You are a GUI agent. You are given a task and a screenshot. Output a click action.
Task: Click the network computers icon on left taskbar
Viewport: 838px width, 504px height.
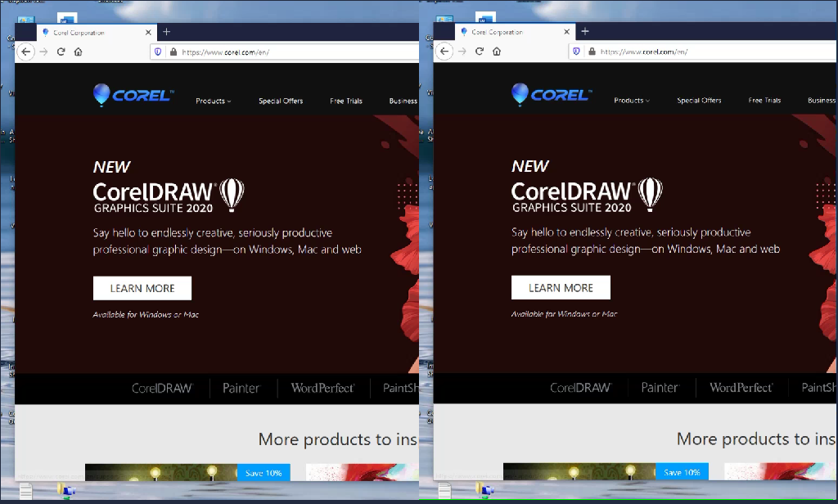[x=67, y=490]
